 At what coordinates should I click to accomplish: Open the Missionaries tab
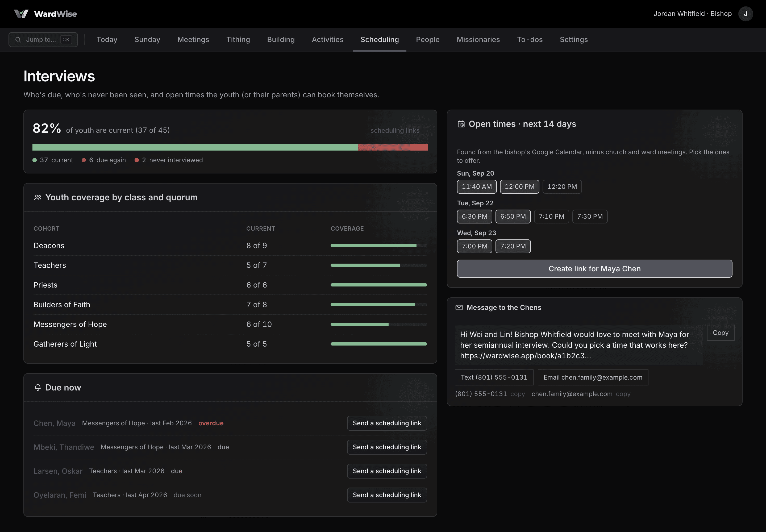coord(478,40)
